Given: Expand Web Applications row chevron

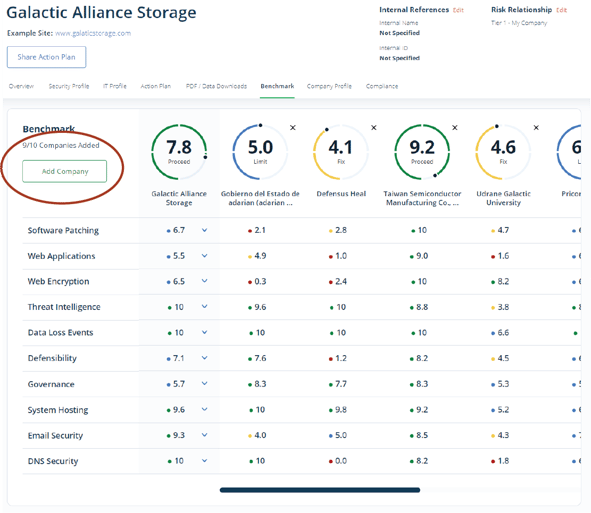Looking at the screenshot, I should tap(204, 256).
